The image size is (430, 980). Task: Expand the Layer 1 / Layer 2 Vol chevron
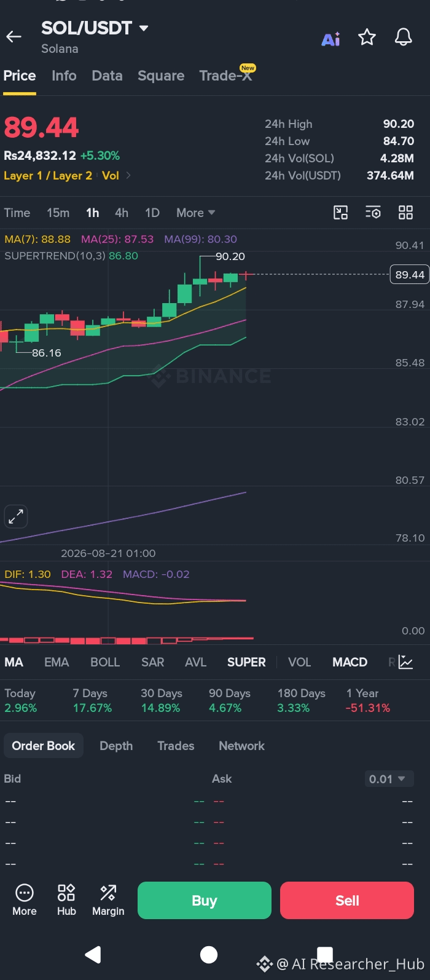[128, 175]
